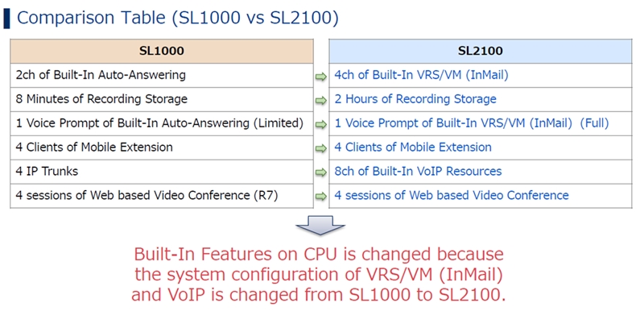Select the 8 Minutes of Recording Storage cell
Image resolution: width=644 pixels, height=328 pixels.
click(162, 99)
